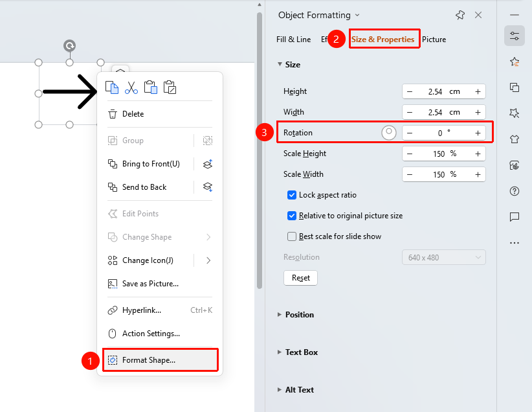This screenshot has height=412, width=532.
Task: Click the Reset button
Action: point(300,278)
